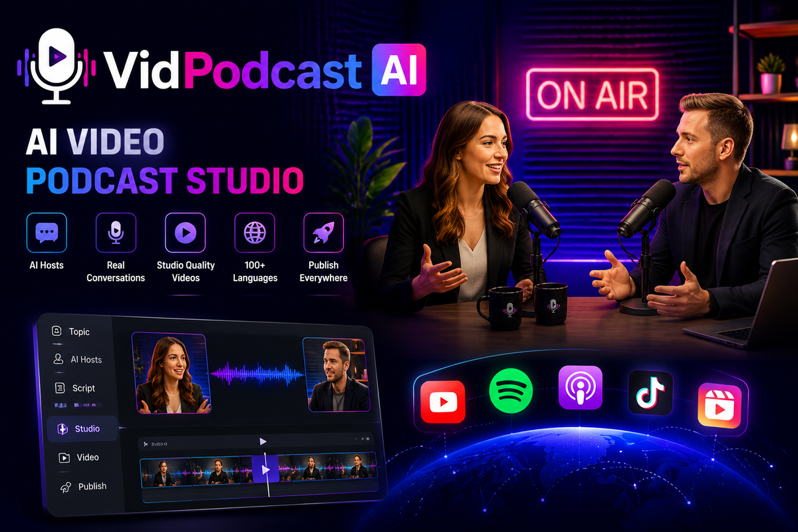
Task: Click the purple play block on timeline playhead
Action: (265, 469)
